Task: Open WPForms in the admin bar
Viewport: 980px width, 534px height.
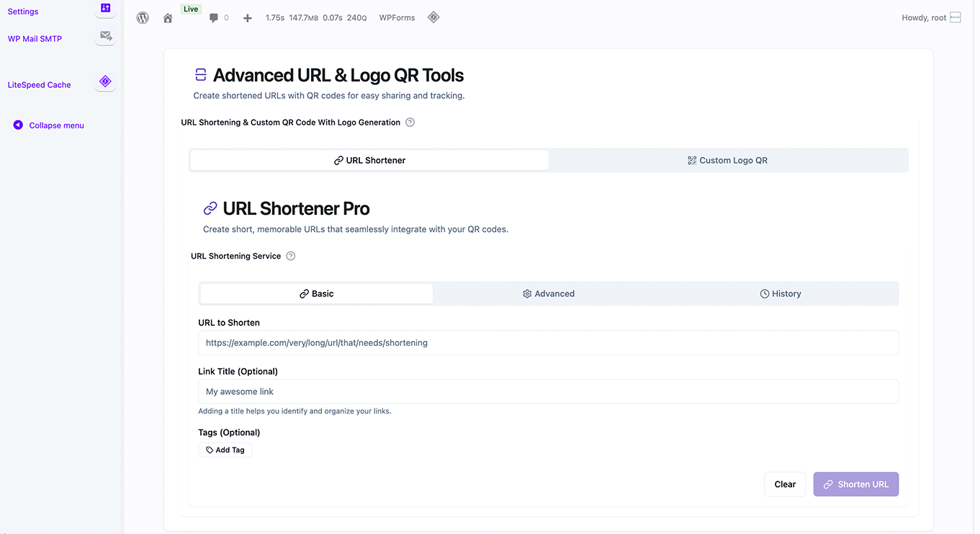Action: 397,18
